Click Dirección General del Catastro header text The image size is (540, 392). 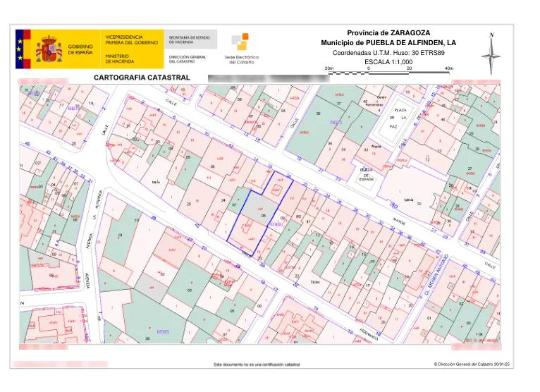(x=188, y=59)
